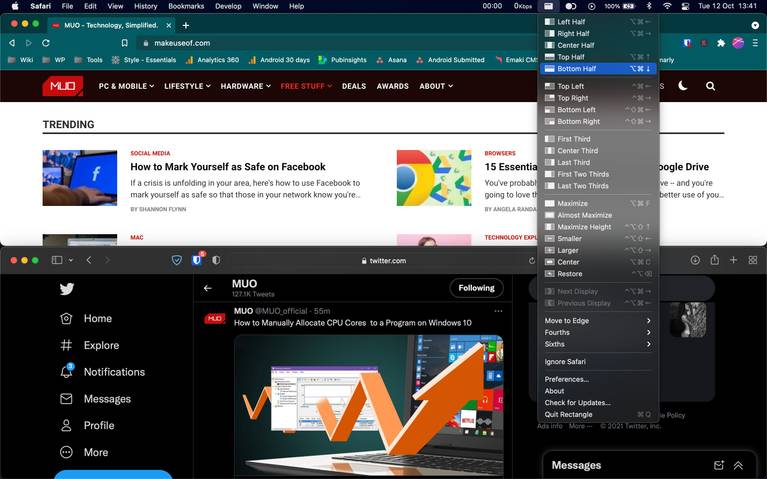Expand the Twitter Messages drawer with the double chevron
767x479 pixels.
point(738,465)
